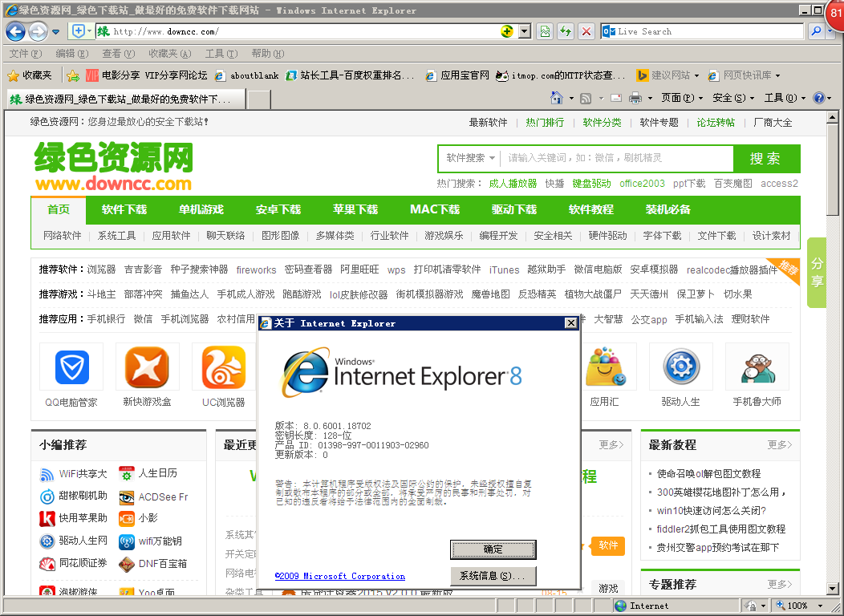Click the Live Search magnifier icon
Screen dimensions: 844x616
click(816, 32)
